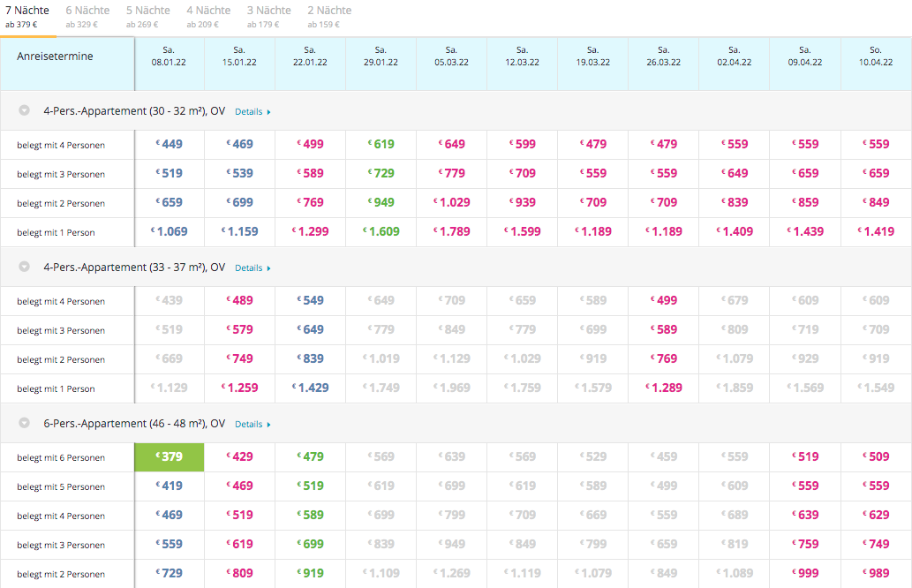Open Details for 4-Pers.-Appartement (33 - 37 m²)
The image size is (912, 588).
[x=252, y=268]
